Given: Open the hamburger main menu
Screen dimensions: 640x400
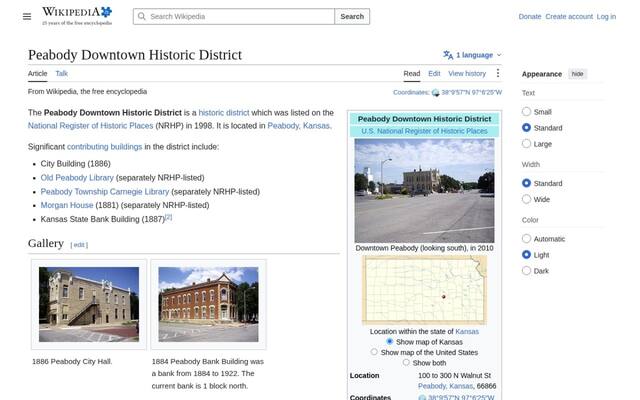Looking at the screenshot, I should 27,16.
